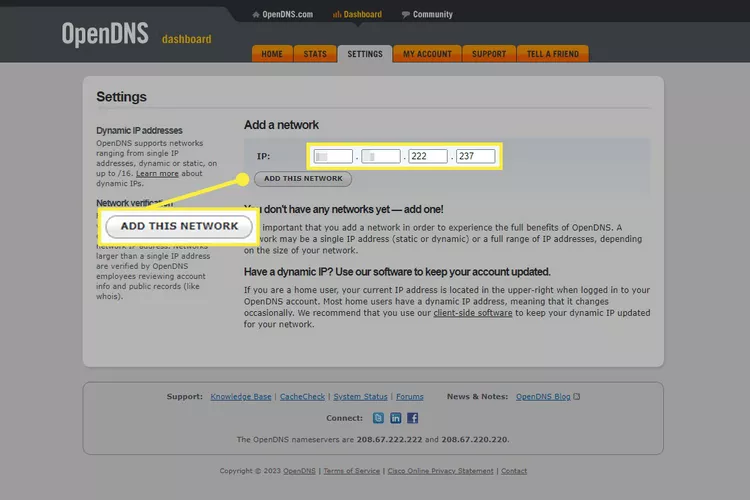The image size is (750, 500).
Task: Switch to the HOME tab
Action: (x=272, y=54)
